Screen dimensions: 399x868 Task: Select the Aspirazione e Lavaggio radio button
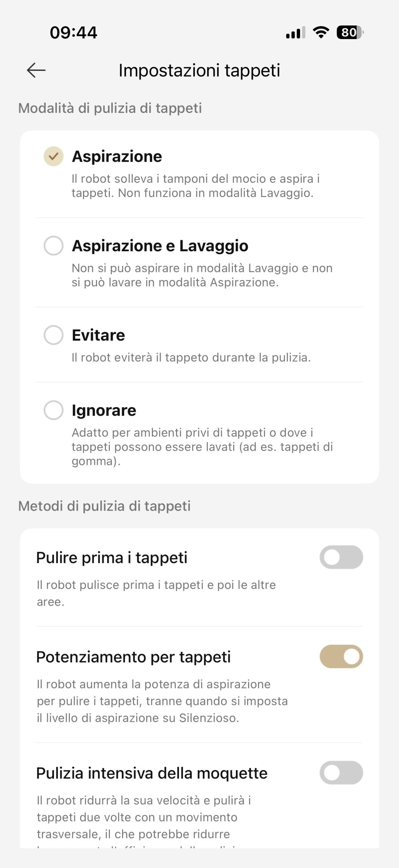(x=54, y=245)
